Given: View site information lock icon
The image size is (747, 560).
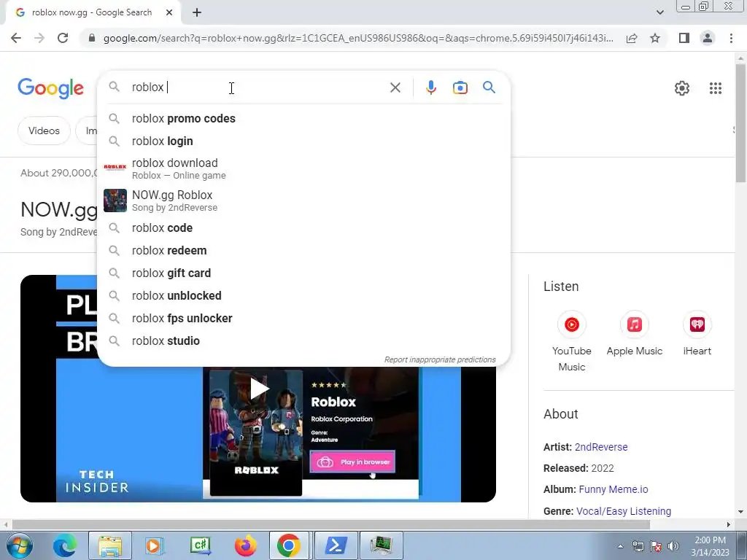Looking at the screenshot, I should tap(92, 38).
